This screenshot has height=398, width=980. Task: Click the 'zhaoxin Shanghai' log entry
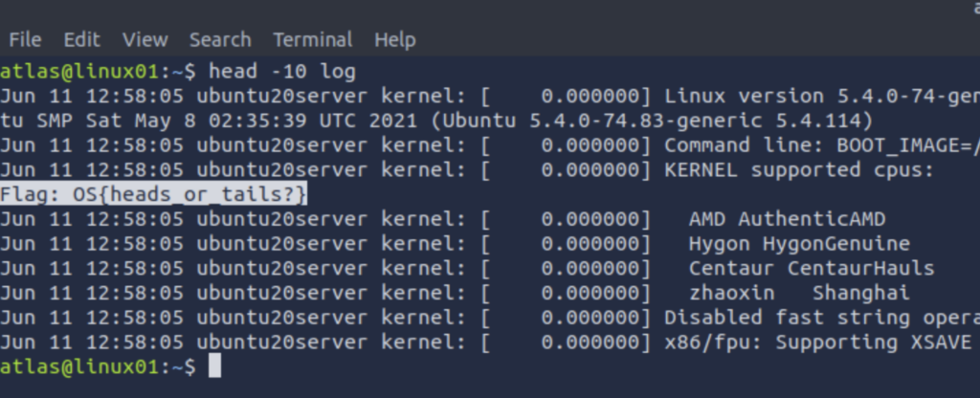click(x=799, y=293)
